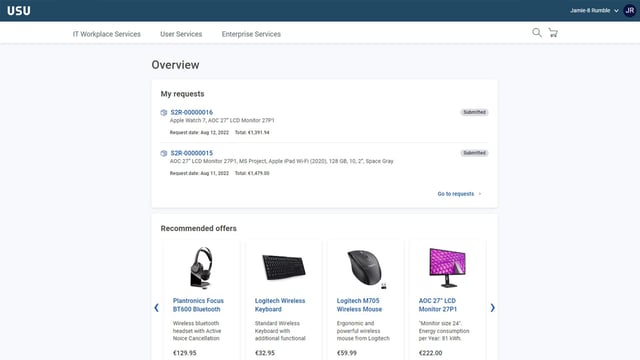Open AOC 27" LCD Monitor 27P1 offer
This screenshot has height=360, width=640.
pyautogui.click(x=438, y=305)
